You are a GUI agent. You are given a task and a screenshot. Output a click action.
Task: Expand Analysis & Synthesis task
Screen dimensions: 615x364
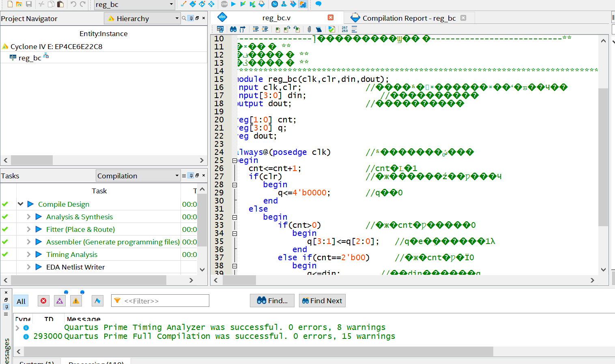pyautogui.click(x=28, y=217)
